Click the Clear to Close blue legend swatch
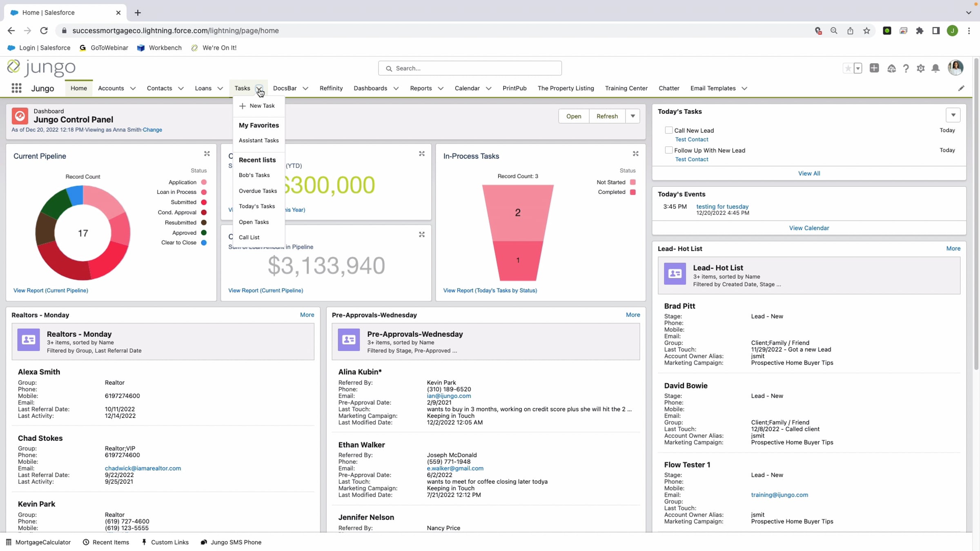This screenshot has height=551, width=980. [204, 242]
